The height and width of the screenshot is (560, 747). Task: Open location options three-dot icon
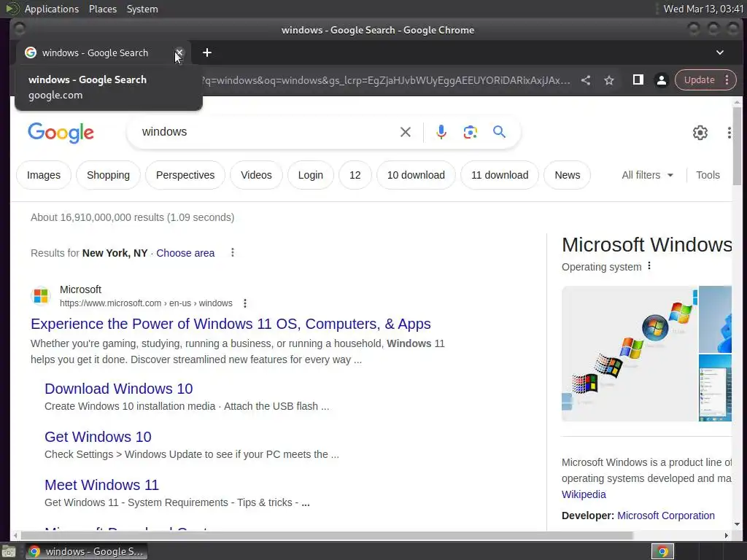pyautogui.click(x=233, y=252)
